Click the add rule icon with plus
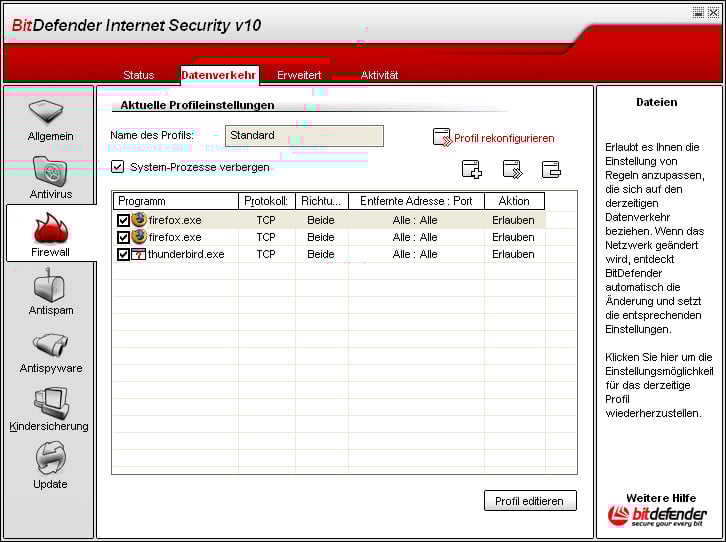This screenshot has height=542, width=726. (x=472, y=169)
